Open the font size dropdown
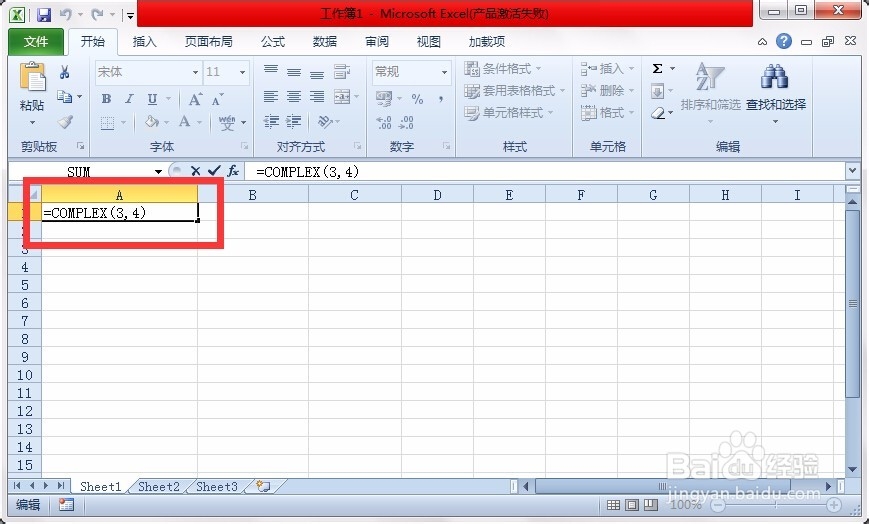The image size is (869, 524). (x=242, y=73)
